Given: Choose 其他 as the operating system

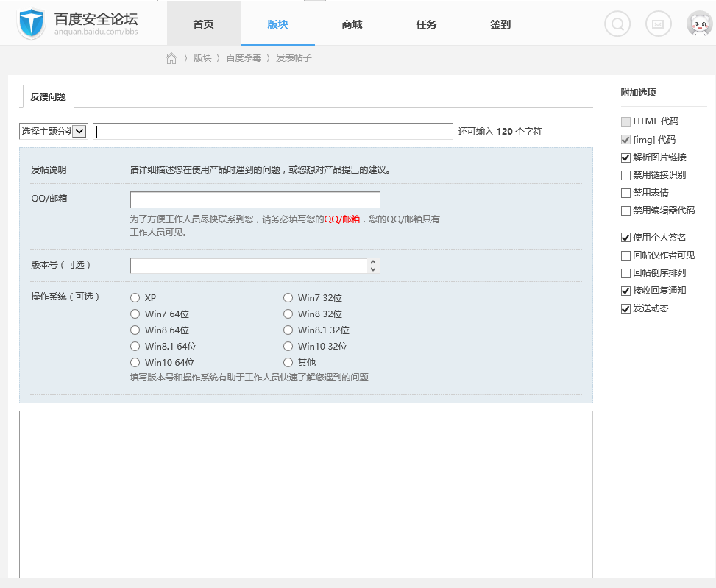Looking at the screenshot, I should click(288, 361).
